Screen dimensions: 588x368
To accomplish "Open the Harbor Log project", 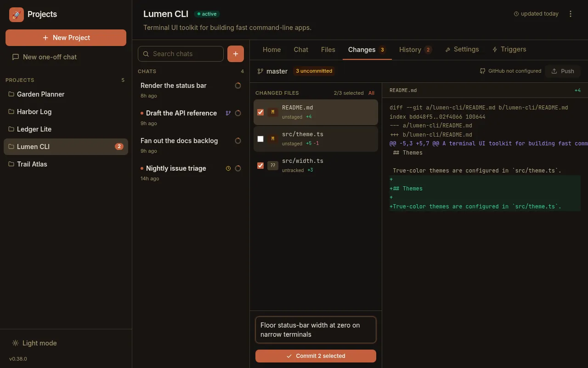I will point(66,112).
